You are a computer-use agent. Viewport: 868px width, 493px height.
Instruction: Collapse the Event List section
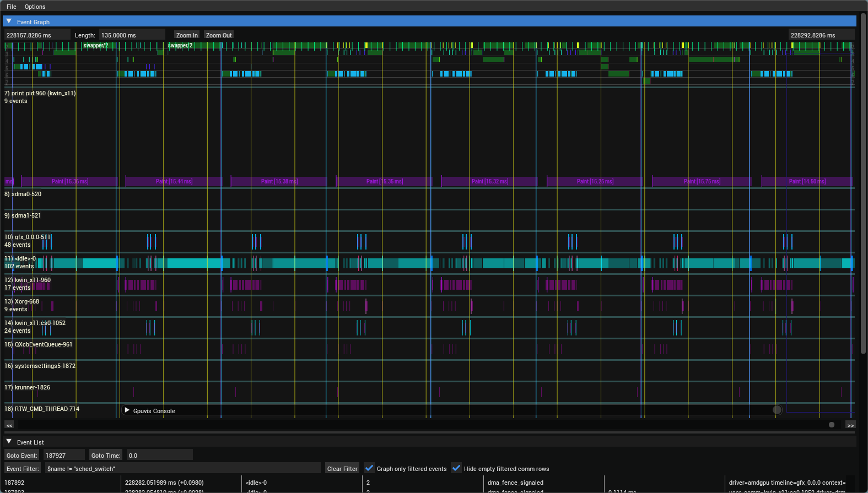[x=9, y=442]
